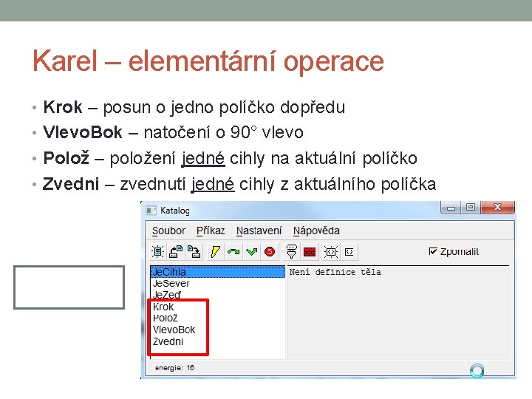Minimize the Katalog window

pyautogui.click(x=451, y=208)
